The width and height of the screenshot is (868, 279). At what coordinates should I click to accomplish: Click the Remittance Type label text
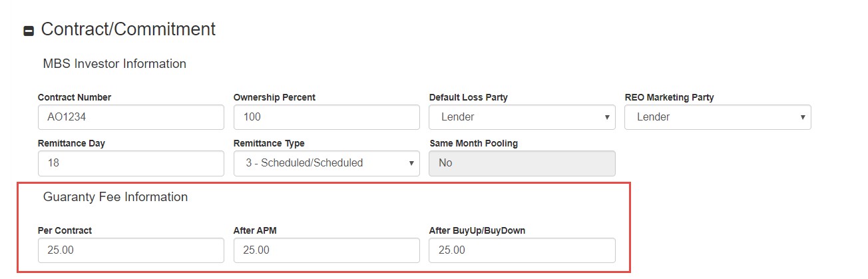coord(269,143)
